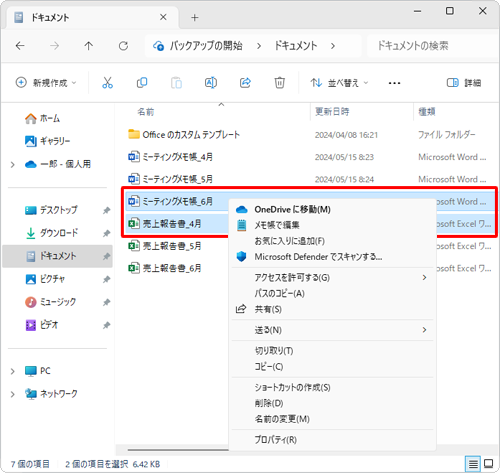Select ドキュメント in the sidebar
500x473 pixels.
click(x=57, y=256)
